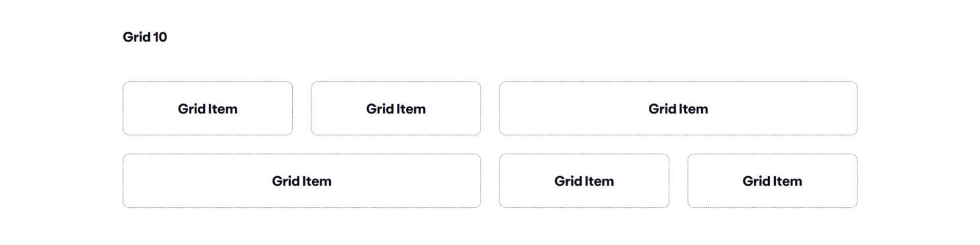Click the Grid 10 heading
This screenshot has height=245, width=980.
[x=145, y=37]
